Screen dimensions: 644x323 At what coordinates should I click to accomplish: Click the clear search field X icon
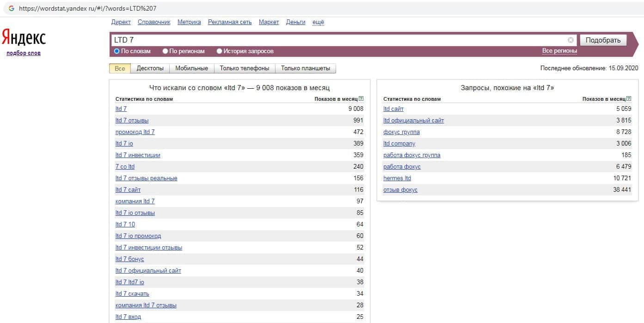coord(570,40)
